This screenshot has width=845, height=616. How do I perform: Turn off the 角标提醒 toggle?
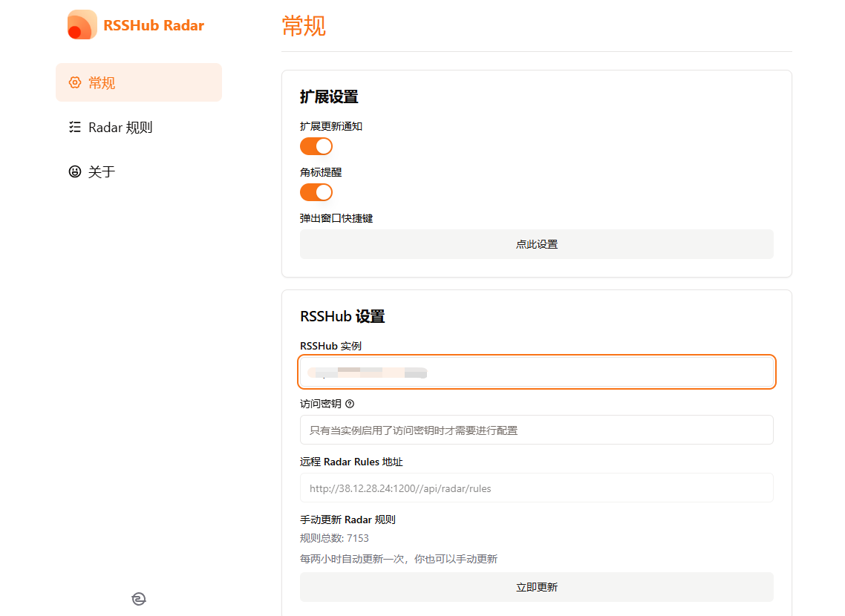tap(316, 192)
